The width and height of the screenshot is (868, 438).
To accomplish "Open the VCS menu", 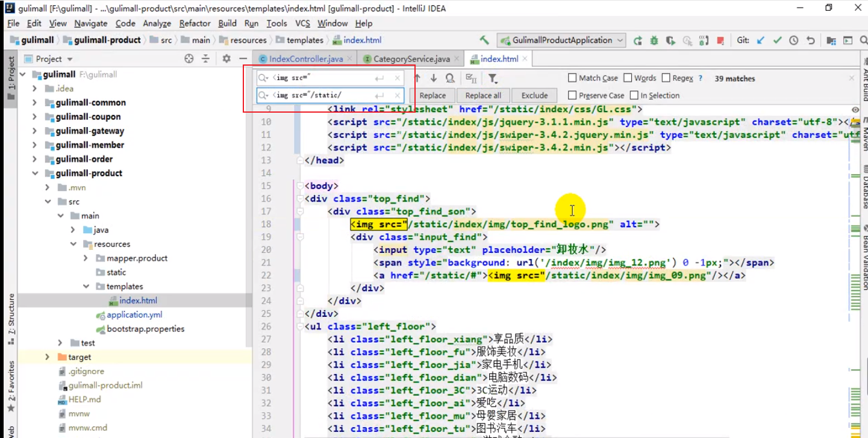I will (302, 23).
